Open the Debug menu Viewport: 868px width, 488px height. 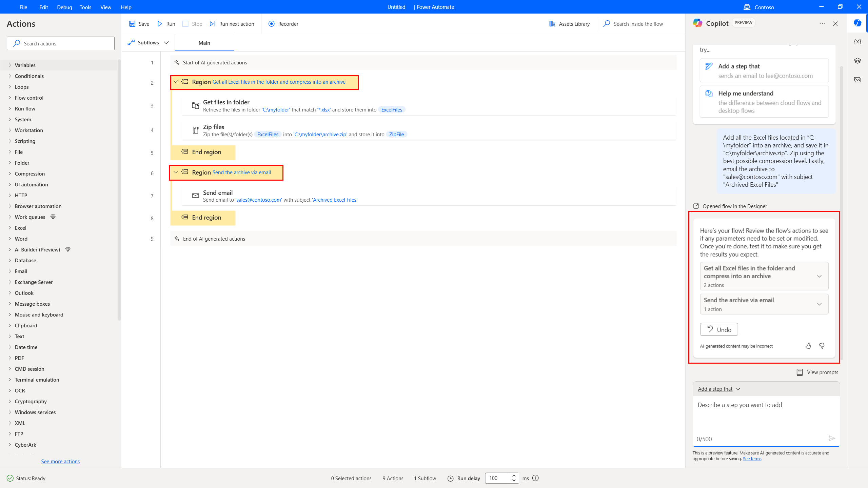[64, 6]
